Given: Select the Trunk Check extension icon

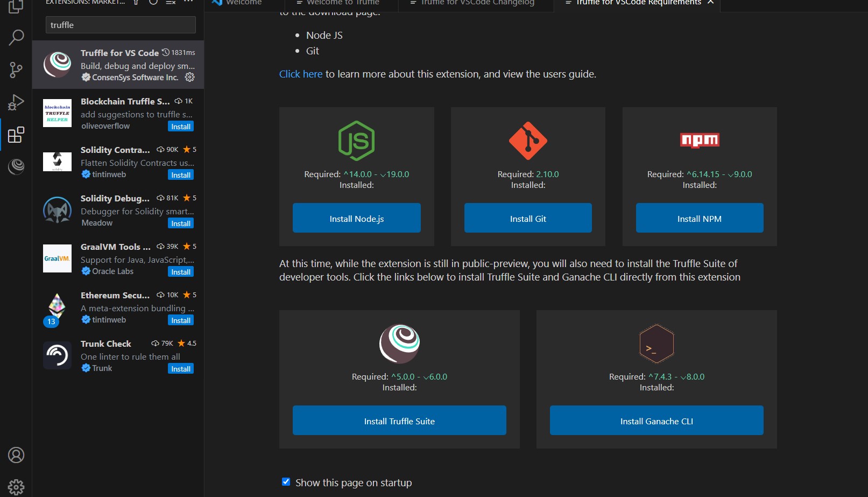Looking at the screenshot, I should tap(57, 355).
